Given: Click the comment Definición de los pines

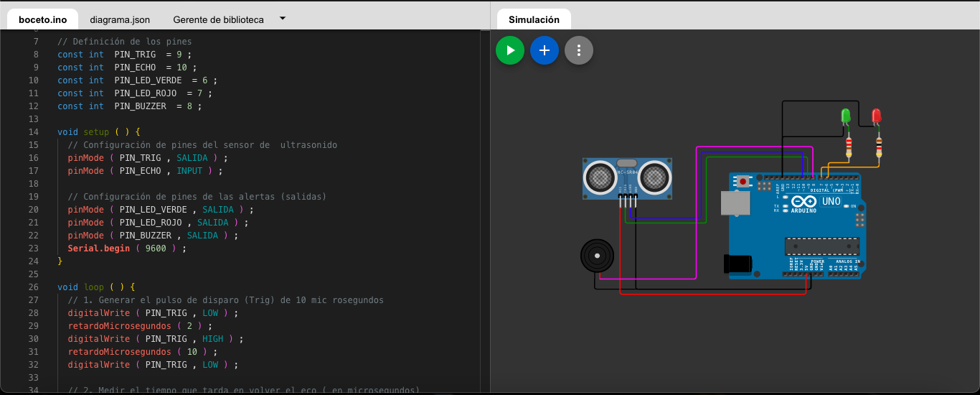Looking at the screenshot, I should 125,42.
